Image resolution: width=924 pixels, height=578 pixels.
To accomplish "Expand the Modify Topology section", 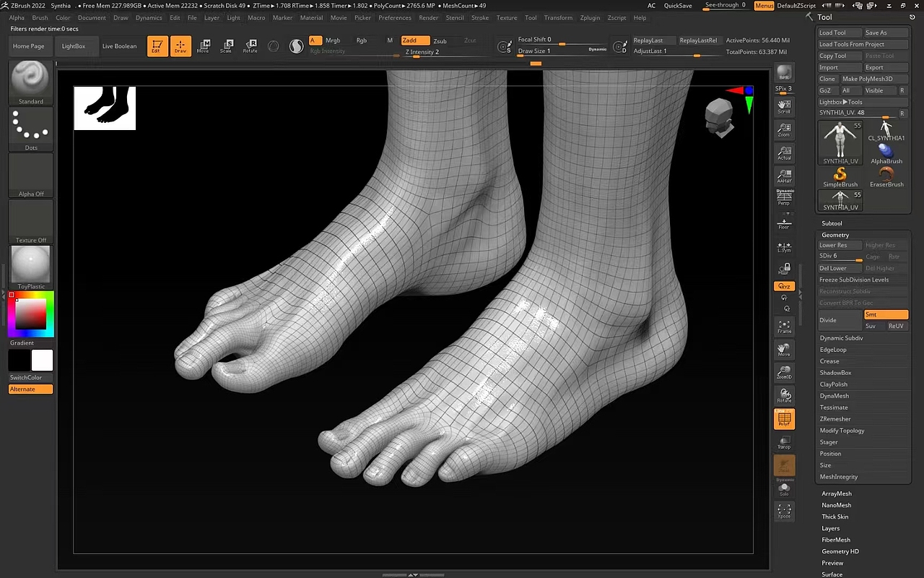I will [x=842, y=431].
